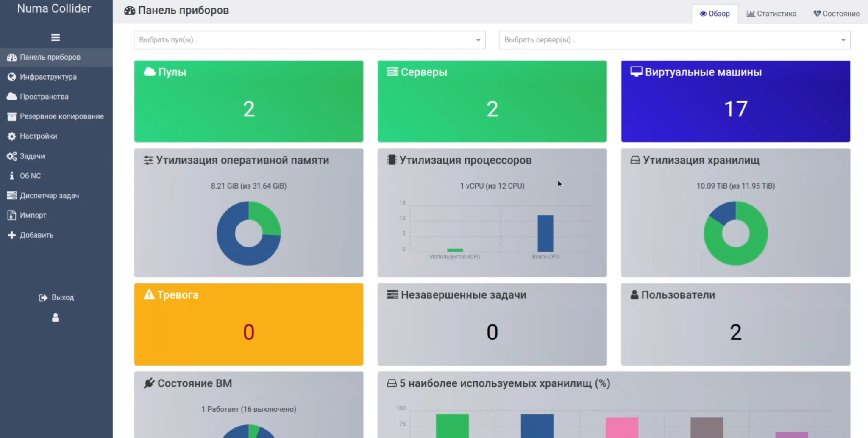Toggle the hamburger sidebar menu
Viewport: 868px width, 438px height.
[56, 38]
